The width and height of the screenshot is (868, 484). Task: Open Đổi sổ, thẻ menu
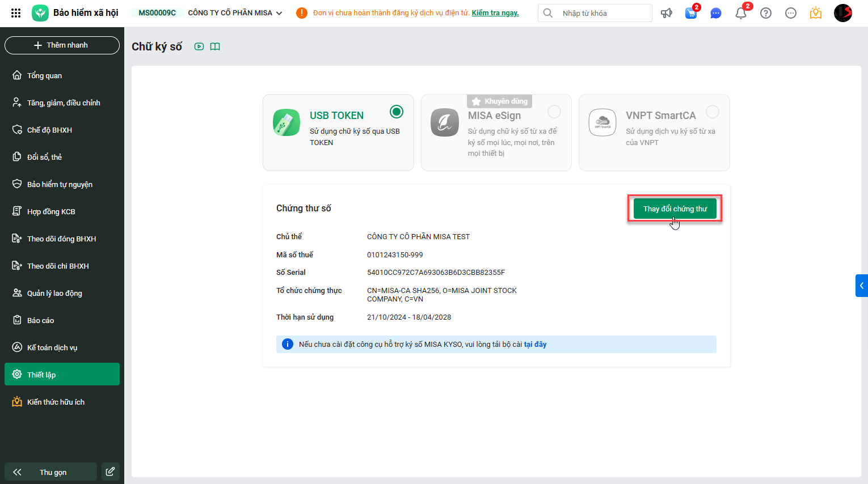click(62, 157)
